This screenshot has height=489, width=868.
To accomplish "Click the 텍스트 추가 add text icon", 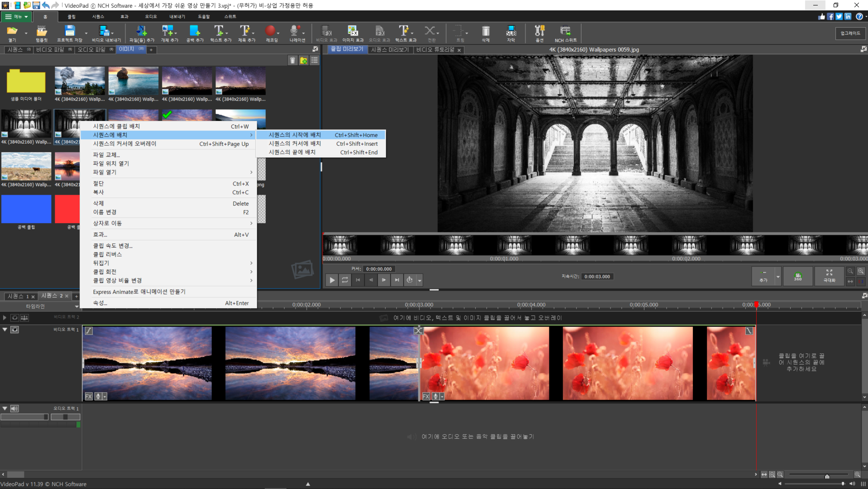I will click(x=219, y=31).
